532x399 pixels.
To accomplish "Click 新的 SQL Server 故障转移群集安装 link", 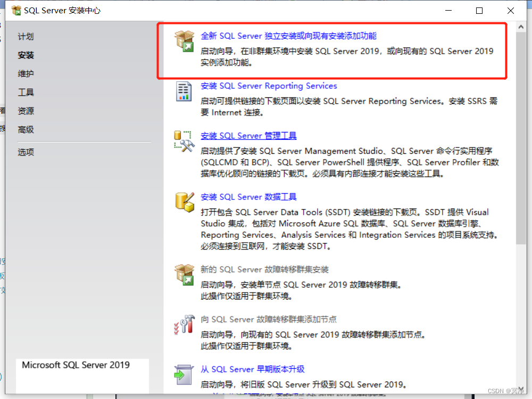I will [264, 269].
